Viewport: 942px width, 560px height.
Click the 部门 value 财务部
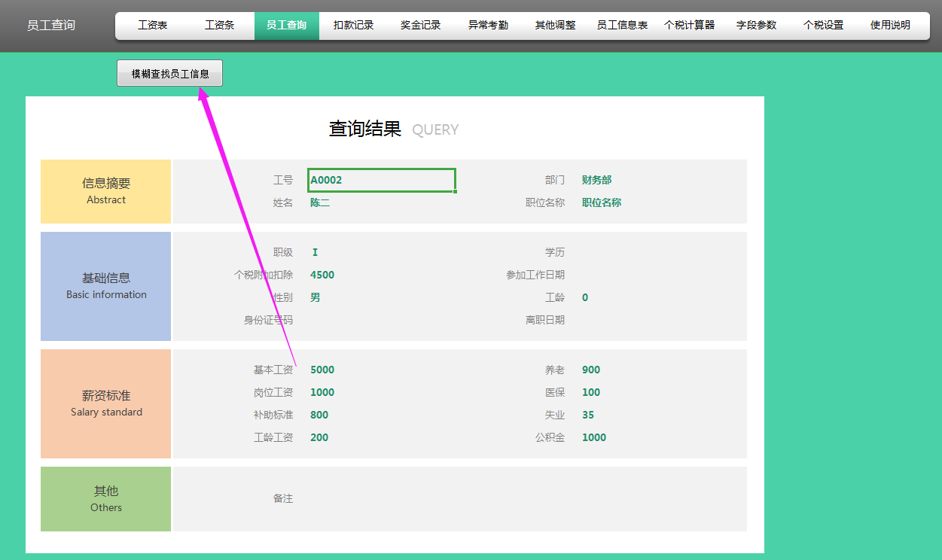597,179
